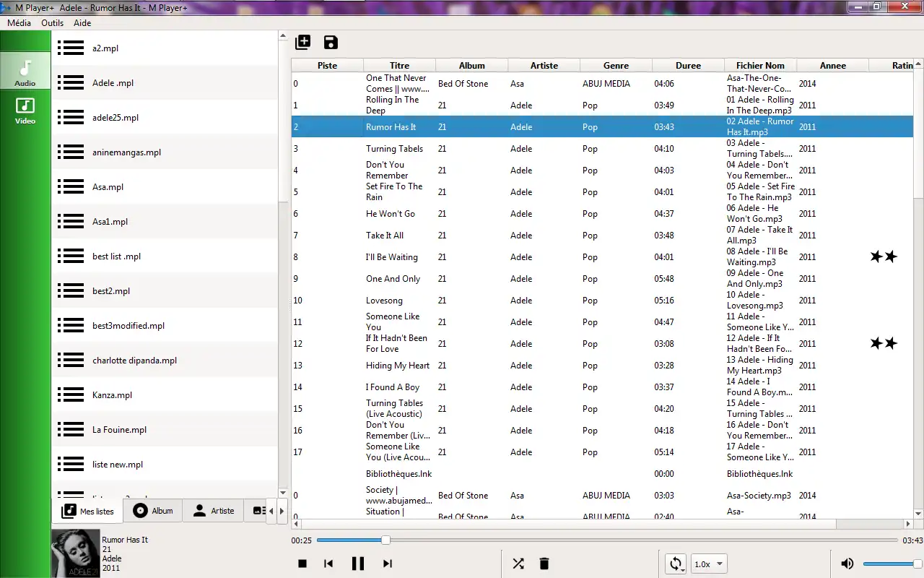Select the track Take It All
This screenshot has width=924, height=578.
coord(602,235)
